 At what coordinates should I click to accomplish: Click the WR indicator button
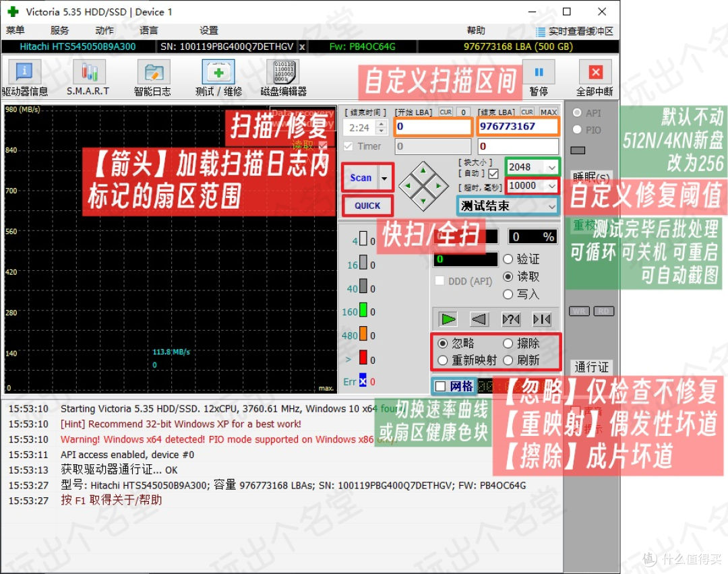click(579, 311)
